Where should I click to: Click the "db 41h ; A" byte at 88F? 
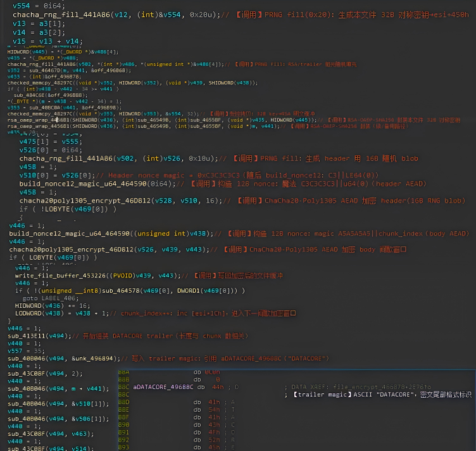[x=214, y=417]
